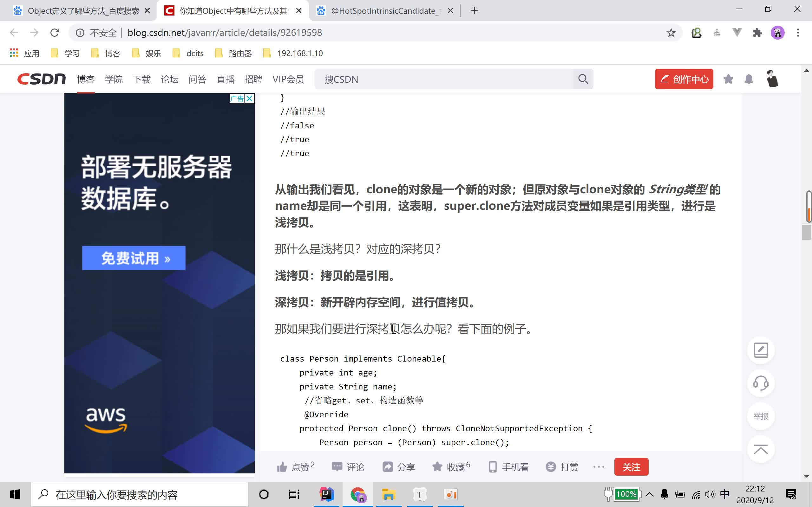Click the back-to-top arrow button
812x507 pixels.
click(760, 449)
